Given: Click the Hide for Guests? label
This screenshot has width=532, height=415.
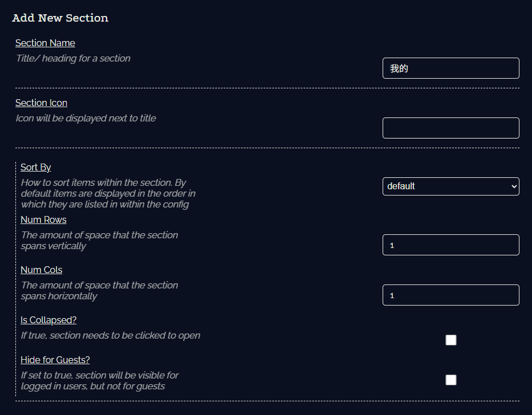Looking at the screenshot, I should click(x=55, y=360).
